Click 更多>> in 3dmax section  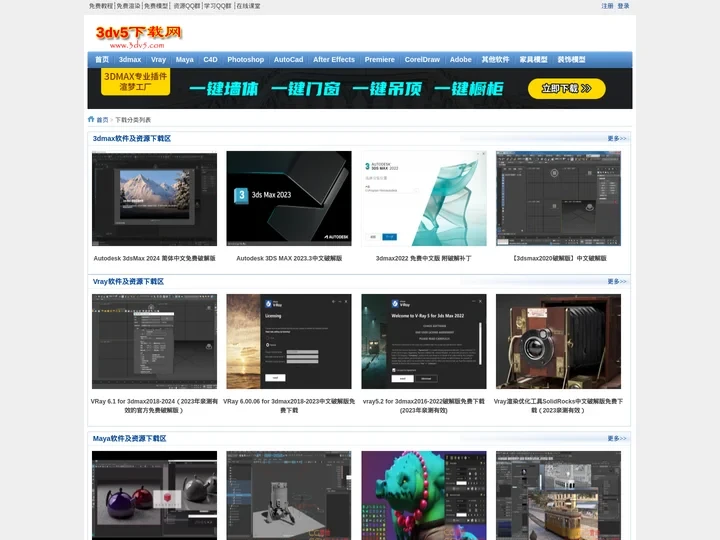[617, 138]
